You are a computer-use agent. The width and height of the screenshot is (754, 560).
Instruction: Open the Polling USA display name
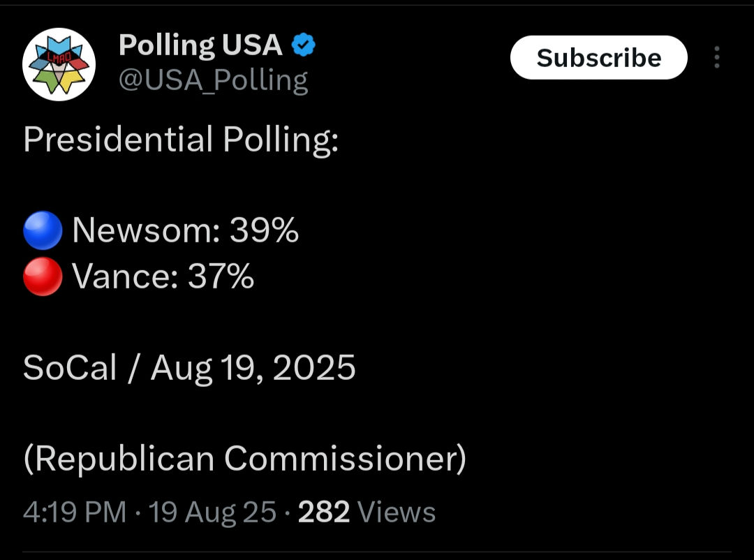200,45
